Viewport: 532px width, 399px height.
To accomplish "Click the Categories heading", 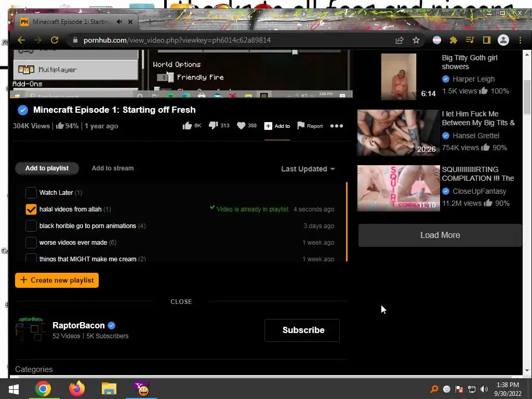I will pos(34,369).
